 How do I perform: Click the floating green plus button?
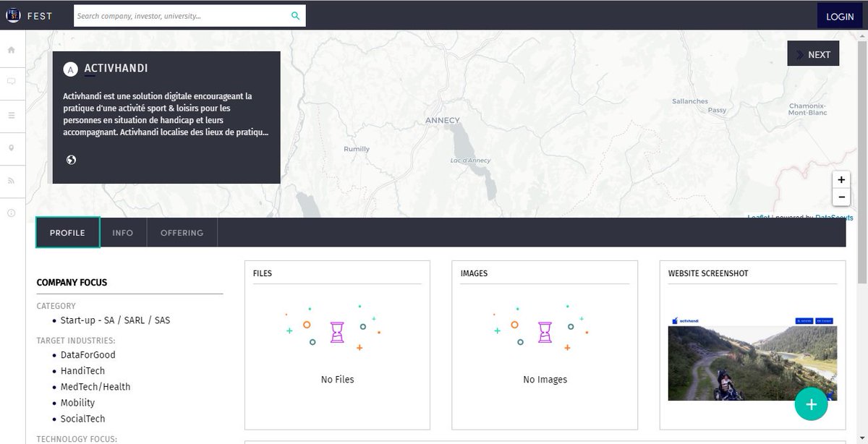tap(811, 404)
